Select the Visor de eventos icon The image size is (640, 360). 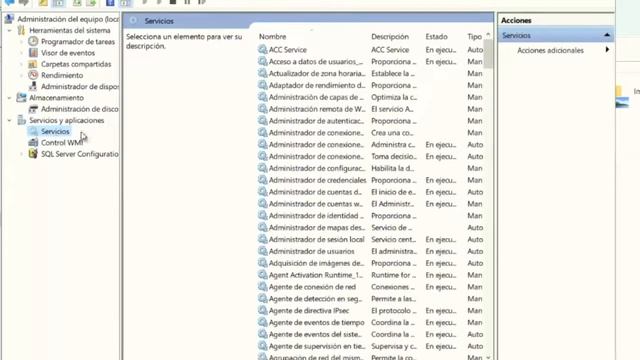33,53
